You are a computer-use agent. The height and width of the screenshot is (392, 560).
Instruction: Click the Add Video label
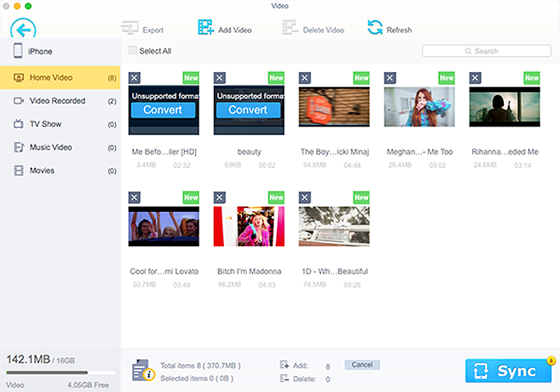coord(235,30)
